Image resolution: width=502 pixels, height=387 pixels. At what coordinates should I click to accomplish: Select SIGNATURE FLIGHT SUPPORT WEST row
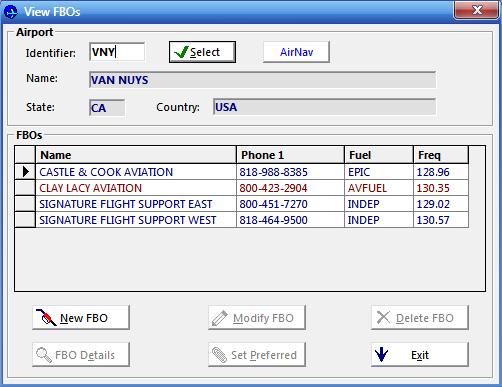242,220
